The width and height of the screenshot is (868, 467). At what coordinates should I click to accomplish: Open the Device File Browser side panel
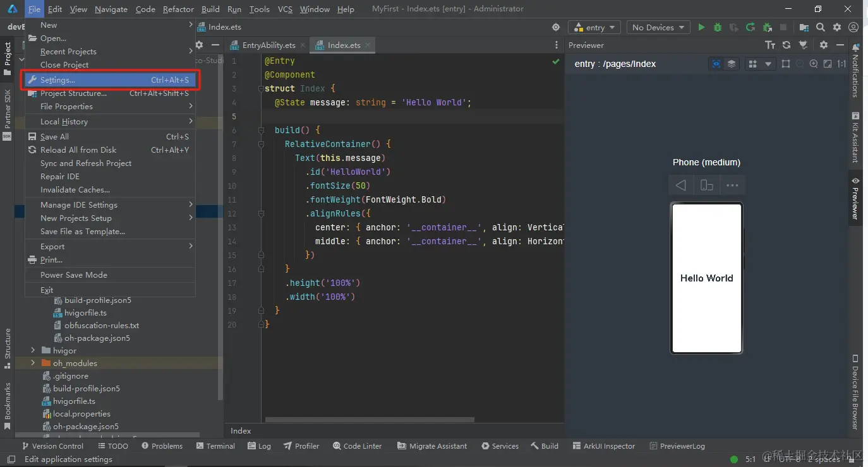pos(855,391)
